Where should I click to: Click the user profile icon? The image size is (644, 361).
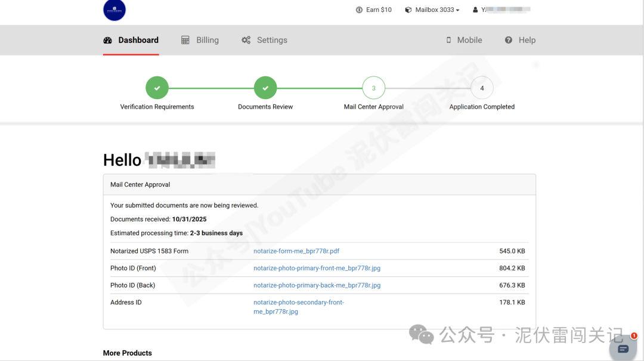(475, 10)
